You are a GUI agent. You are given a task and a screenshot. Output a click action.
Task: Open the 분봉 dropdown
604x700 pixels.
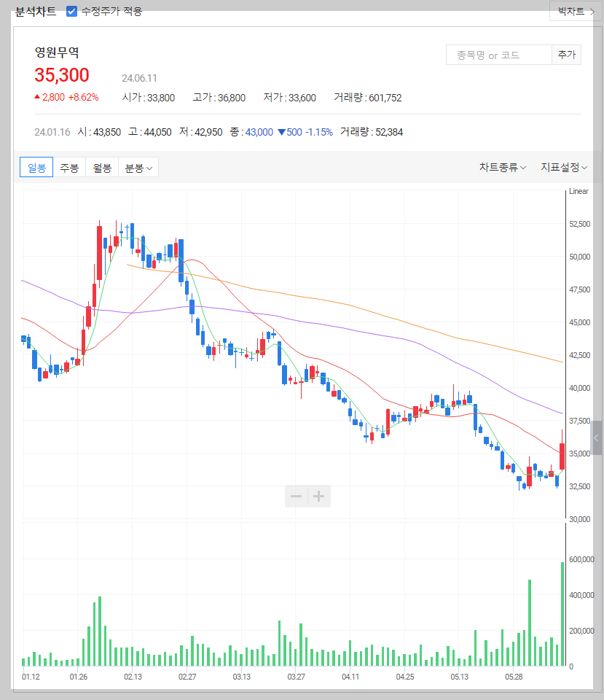(x=138, y=168)
